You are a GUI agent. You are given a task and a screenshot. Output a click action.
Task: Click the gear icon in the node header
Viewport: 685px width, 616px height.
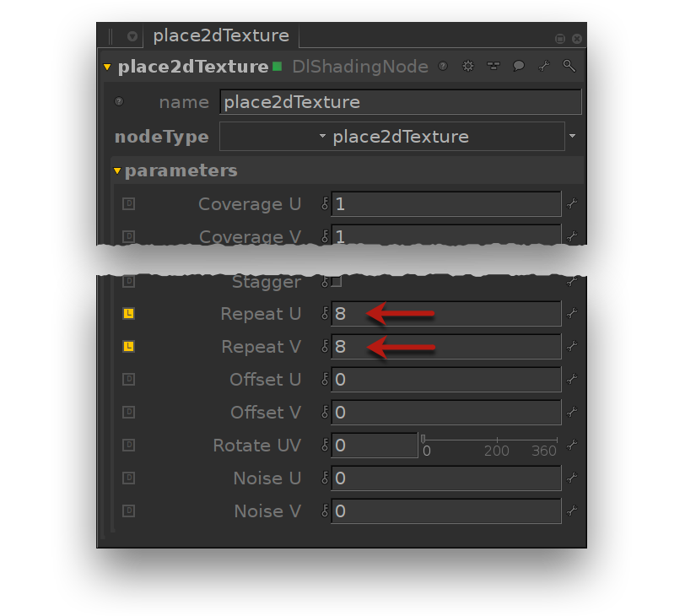469,67
